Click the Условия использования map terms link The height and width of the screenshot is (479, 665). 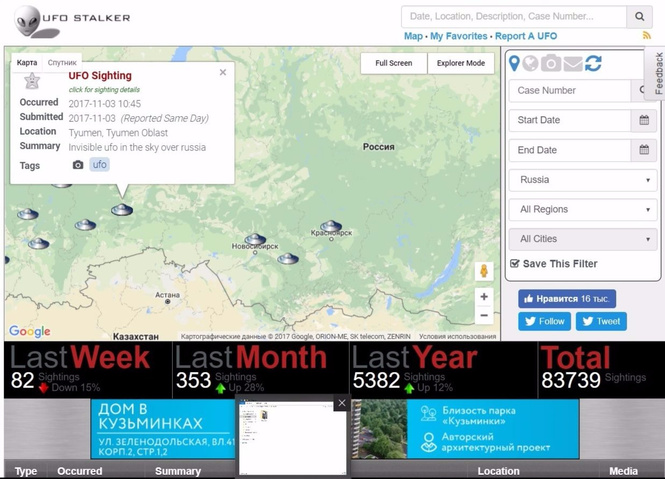coord(458,336)
